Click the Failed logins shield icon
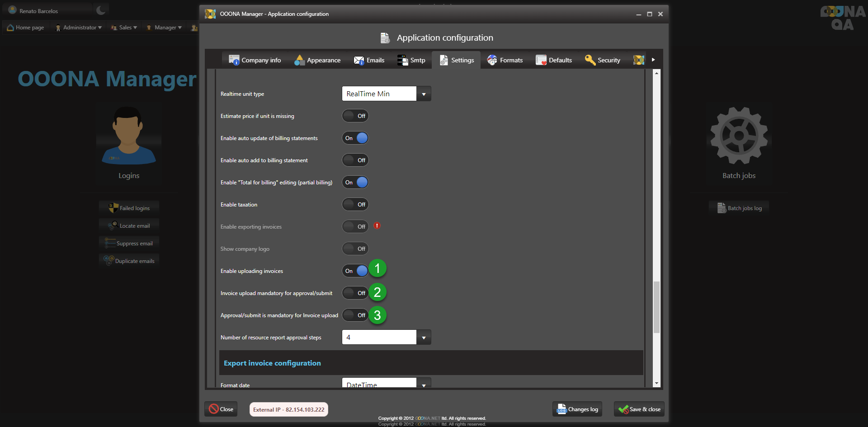Screen dimensions: 868x427 [113, 208]
